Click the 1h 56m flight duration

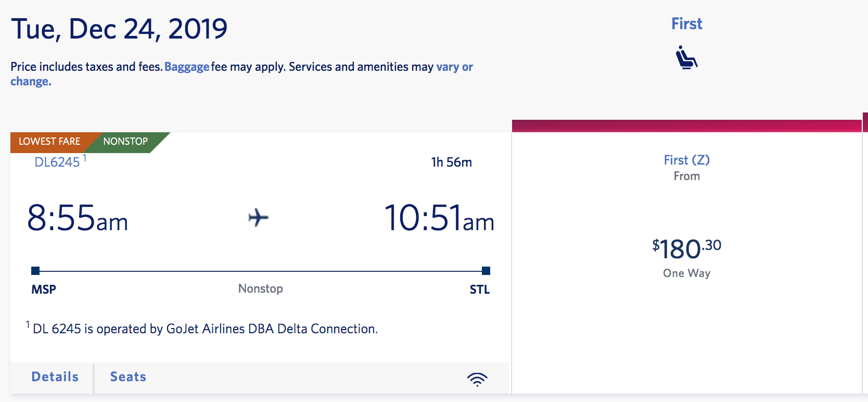(x=451, y=162)
